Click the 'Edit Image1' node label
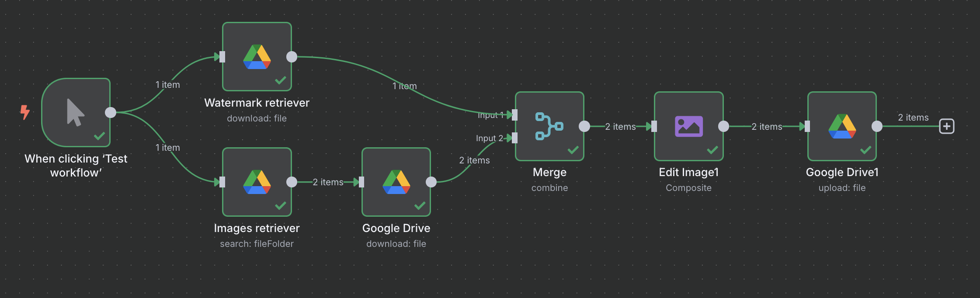980x298 pixels. [688, 172]
